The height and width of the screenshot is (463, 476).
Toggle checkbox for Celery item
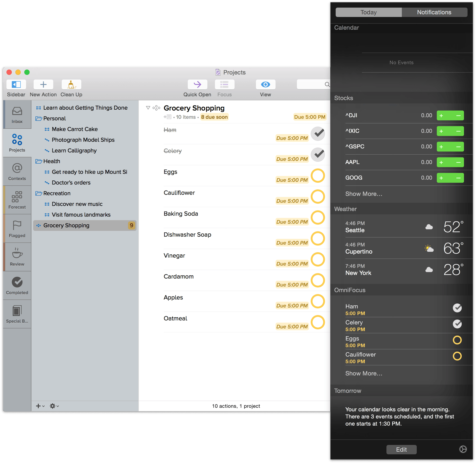[x=319, y=154]
